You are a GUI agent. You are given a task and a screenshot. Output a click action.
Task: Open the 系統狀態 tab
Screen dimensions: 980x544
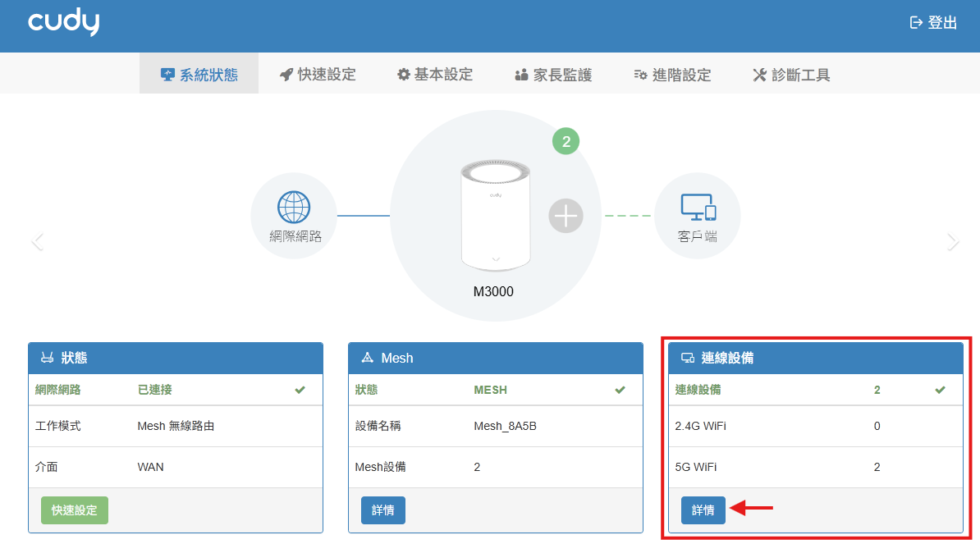click(x=199, y=75)
